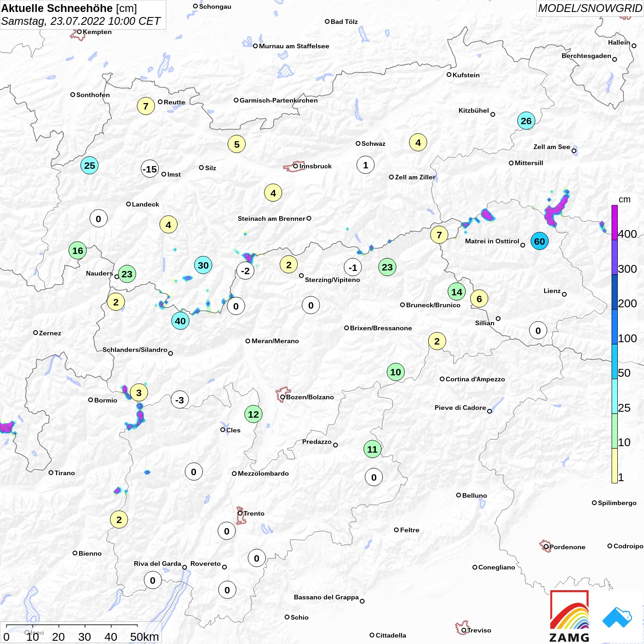Viewport: 644px width, 644px height.
Task: Click the station marker with value 12
Action: [253, 414]
